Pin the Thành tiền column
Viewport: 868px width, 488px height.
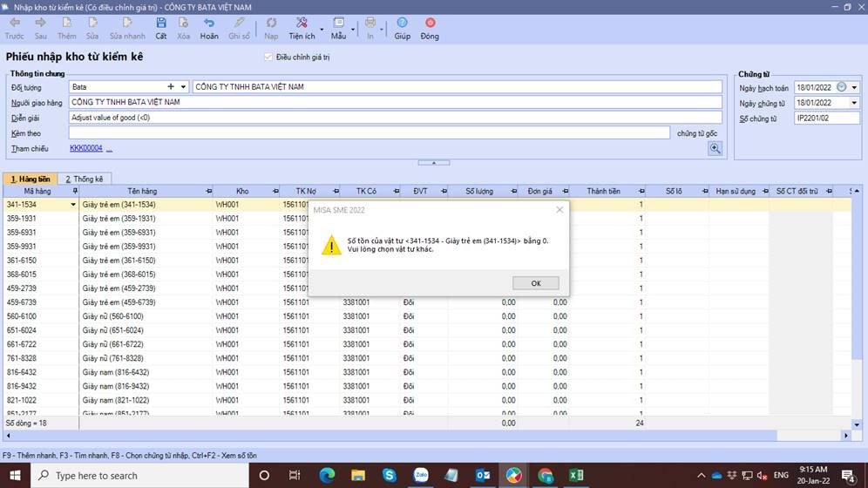pyautogui.click(x=641, y=191)
